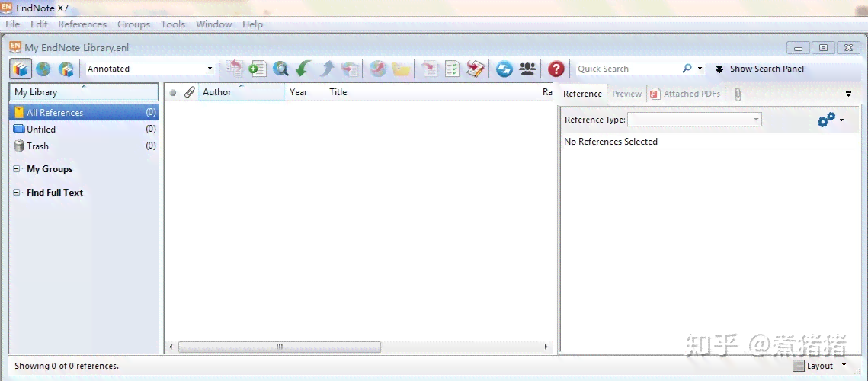The width and height of the screenshot is (868, 381).
Task: Click the horizontal scrollbar left arrow
Action: (171, 347)
